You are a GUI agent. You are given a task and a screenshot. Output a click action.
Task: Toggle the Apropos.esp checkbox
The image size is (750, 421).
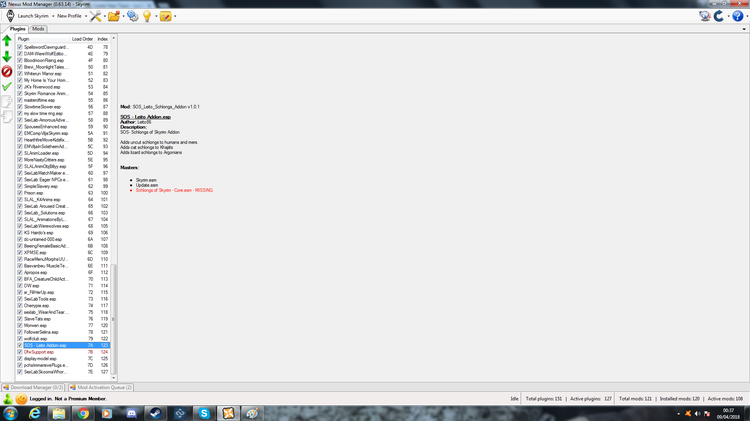pos(20,272)
